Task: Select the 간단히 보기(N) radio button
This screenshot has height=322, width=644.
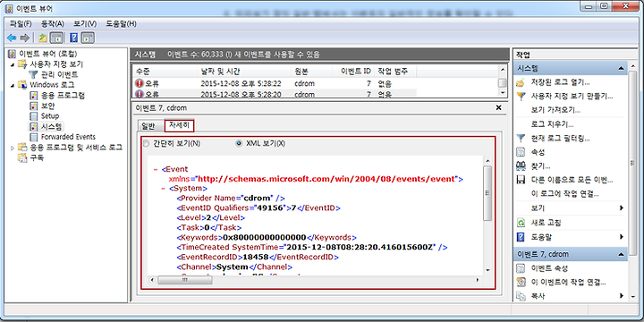Action: [x=146, y=144]
